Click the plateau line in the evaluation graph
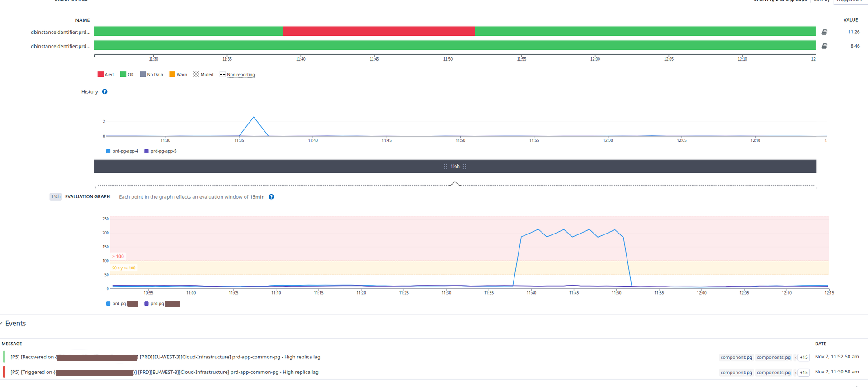The width and height of the screenshot is (868, 387). point(572,234)
